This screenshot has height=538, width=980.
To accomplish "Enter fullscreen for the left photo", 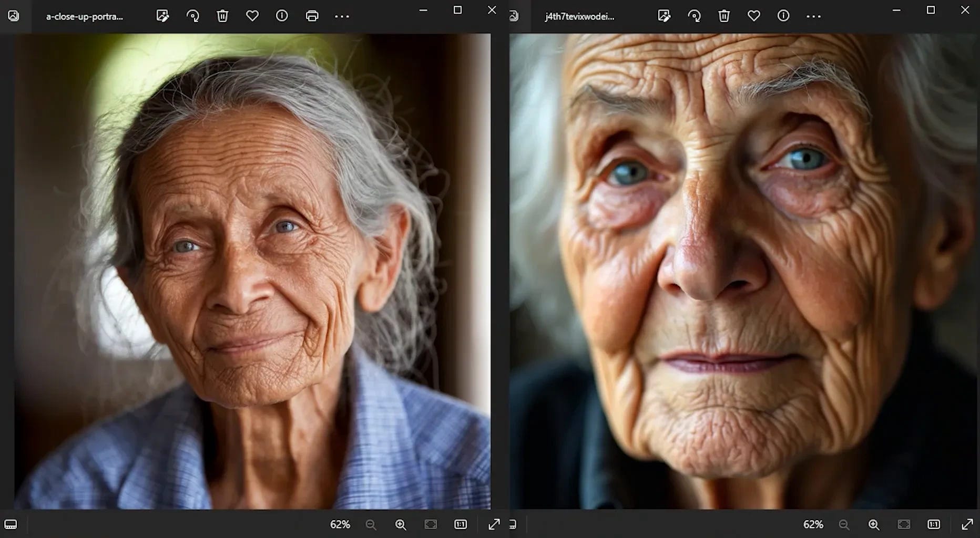I will (x=494, y=524).
